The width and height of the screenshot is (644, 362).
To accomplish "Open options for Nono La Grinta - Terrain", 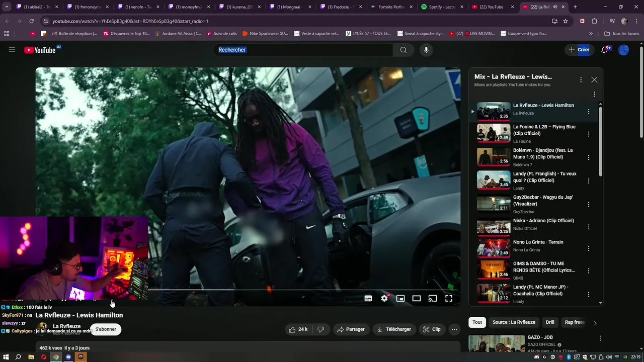I will 589,248.
